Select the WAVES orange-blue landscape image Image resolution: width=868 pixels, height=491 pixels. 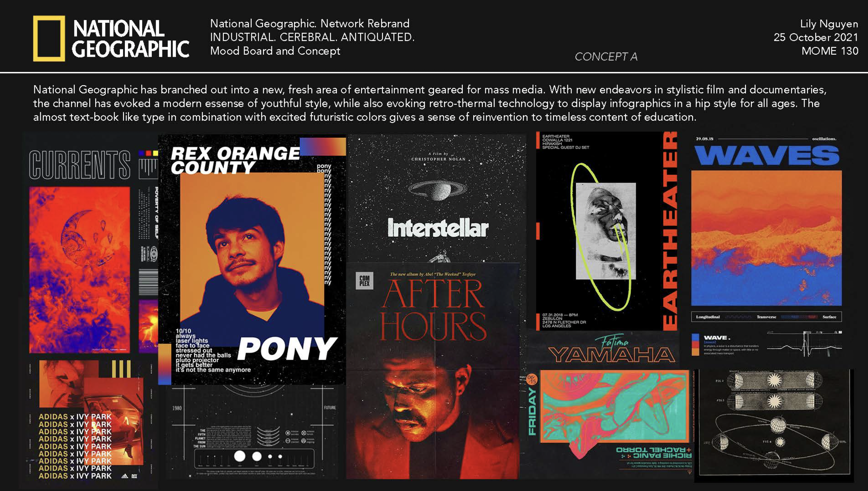point(766,238)
